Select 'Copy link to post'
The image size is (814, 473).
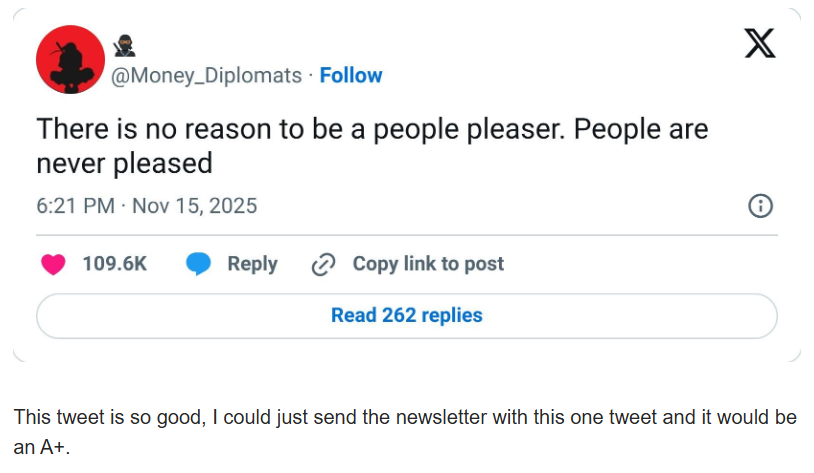[428, 264]
